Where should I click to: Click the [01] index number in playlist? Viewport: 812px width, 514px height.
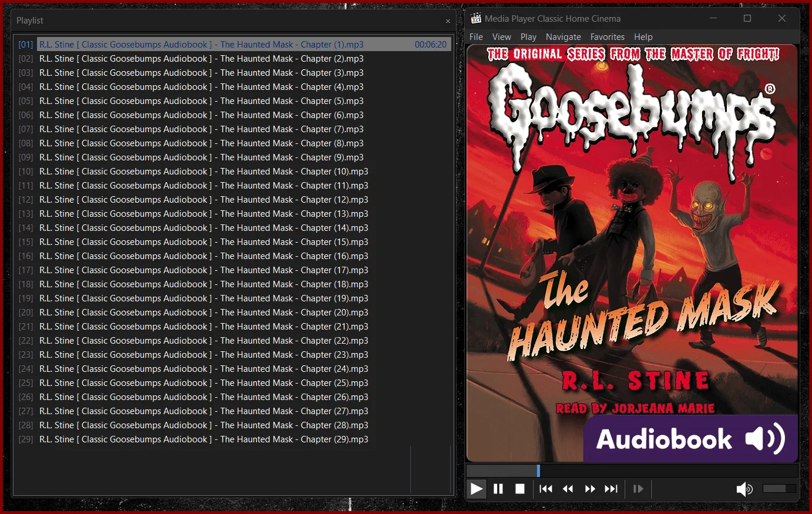(25, 44)
